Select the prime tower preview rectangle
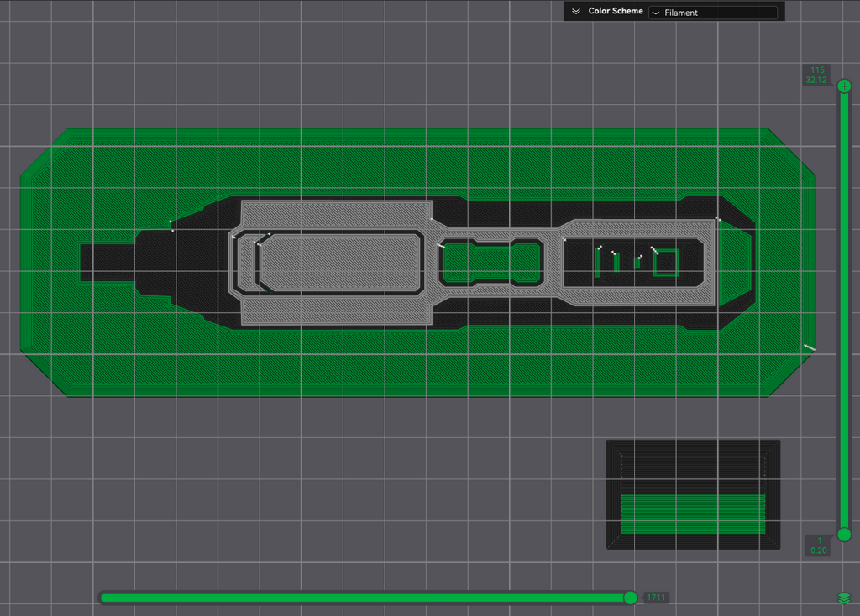Screen dimensions: 860x616 [693, 494]
